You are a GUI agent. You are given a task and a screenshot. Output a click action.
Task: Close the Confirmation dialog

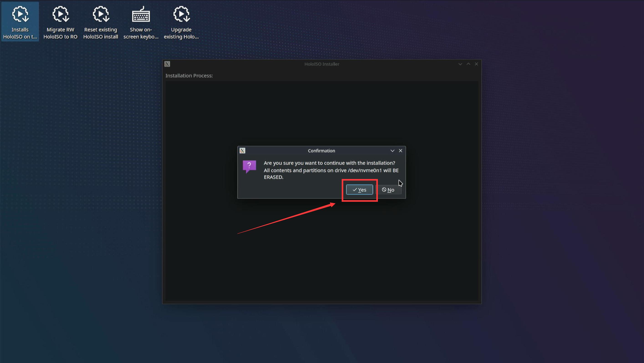click(400, 151)
